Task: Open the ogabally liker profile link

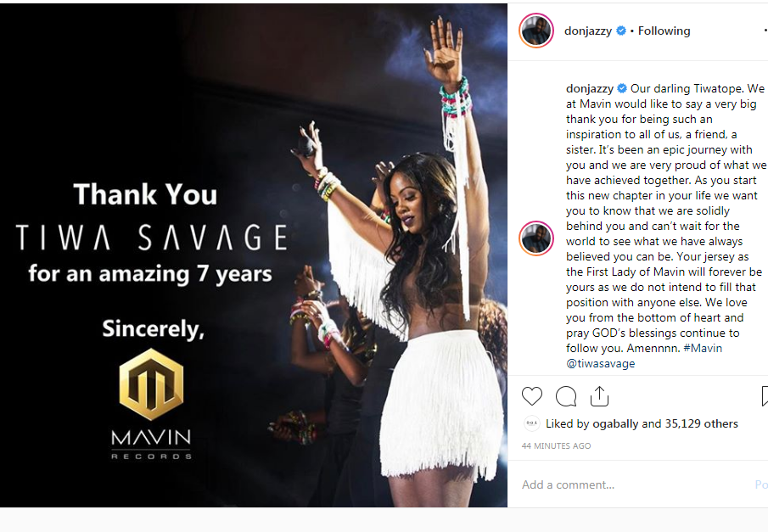Action: [615, 423]
